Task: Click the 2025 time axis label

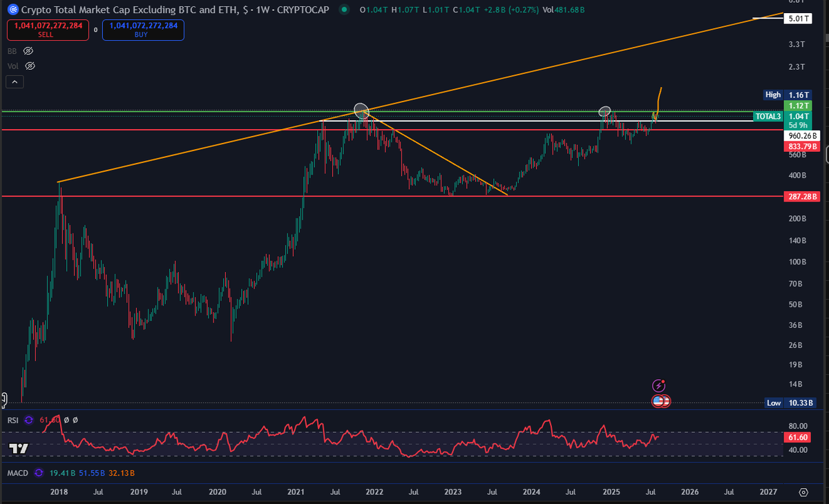Action: tap(611, 492)
